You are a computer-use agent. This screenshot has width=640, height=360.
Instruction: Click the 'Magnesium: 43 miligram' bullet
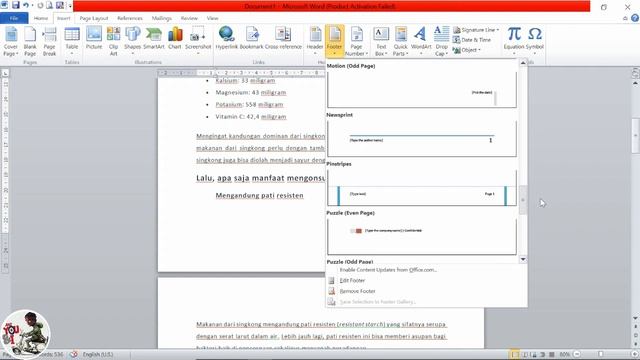pyautogui.click(x=251, y=93)
